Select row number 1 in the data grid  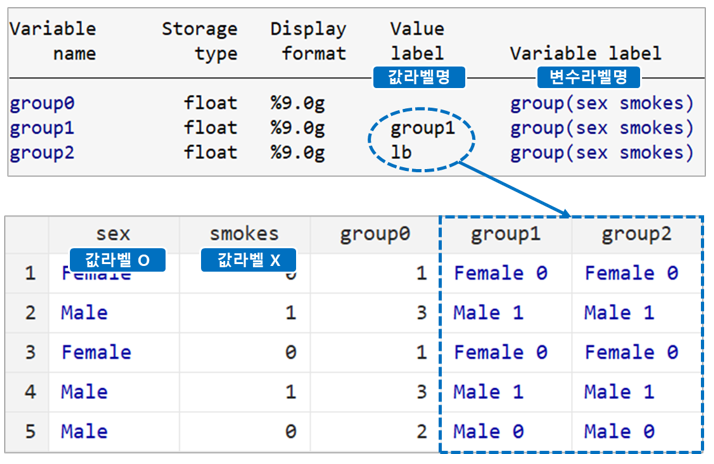click(30, 273)
